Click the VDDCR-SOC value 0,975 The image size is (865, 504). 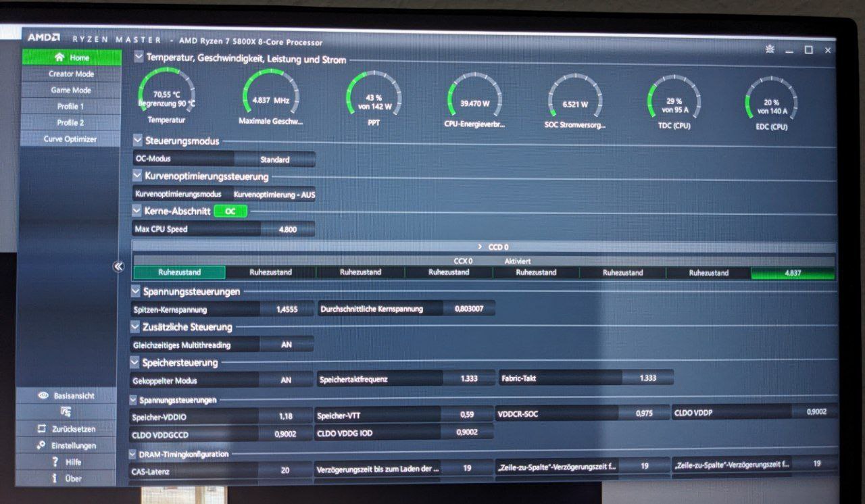click(x=644, y=413)
